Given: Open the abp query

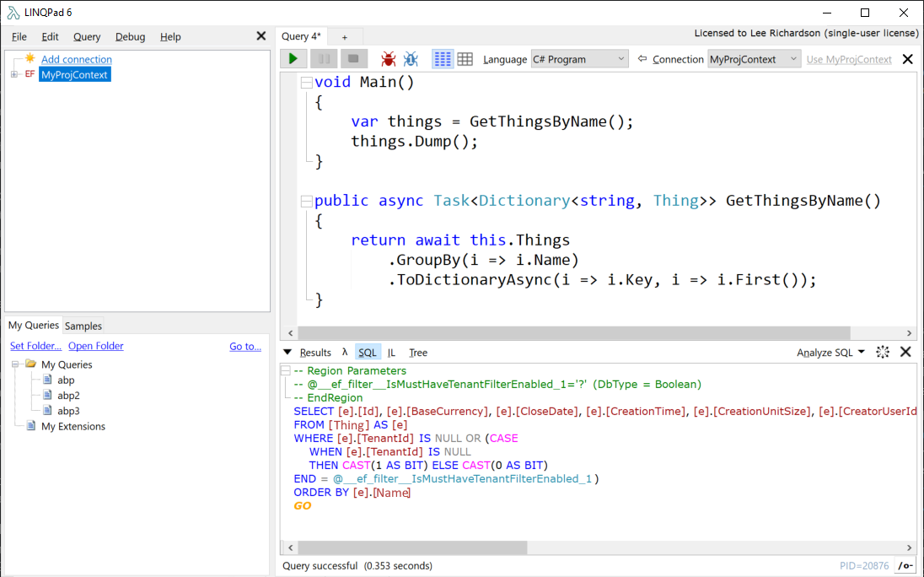Looking at the screenshot, I should pyautogui.click(x=66, y=380).
